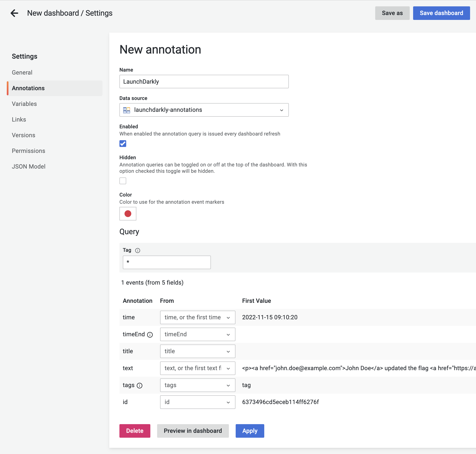Click the tags info icon

(x=140, y=386)
